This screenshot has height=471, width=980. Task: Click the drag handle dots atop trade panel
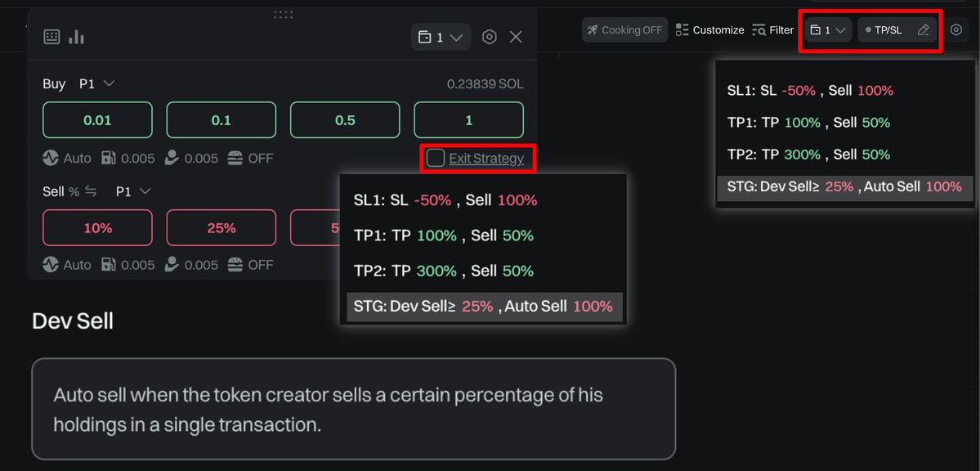(x=283, y=15)
